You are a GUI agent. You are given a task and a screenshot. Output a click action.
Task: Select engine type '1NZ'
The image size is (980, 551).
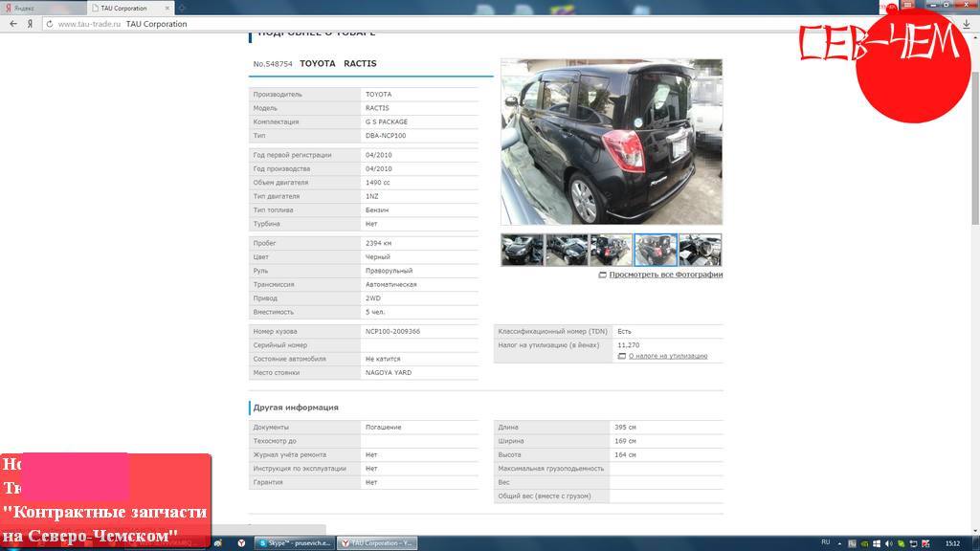click(x=372, y=196)
